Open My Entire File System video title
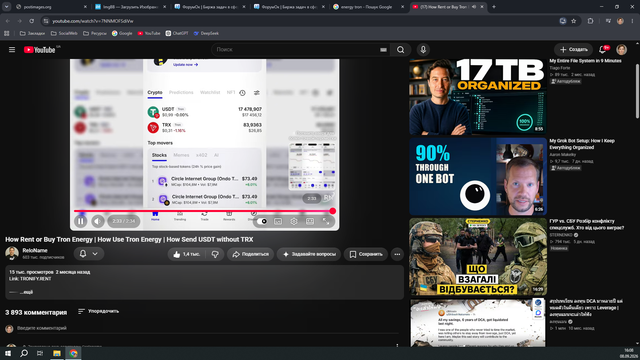 coord(585,61)
